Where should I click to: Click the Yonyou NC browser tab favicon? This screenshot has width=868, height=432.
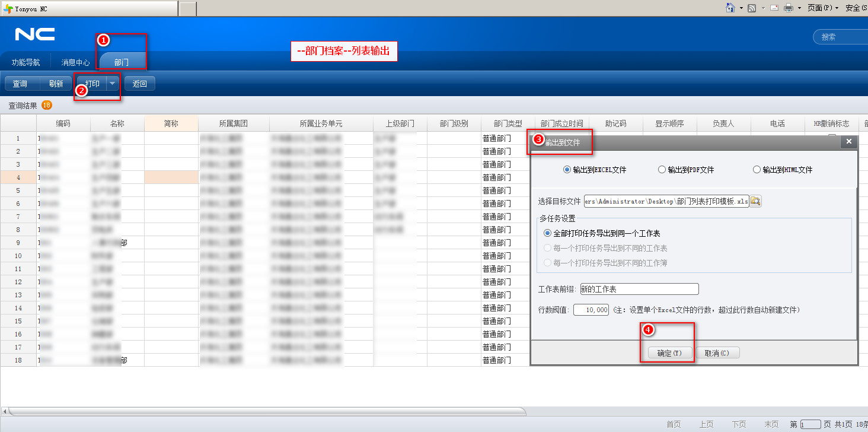[8, 8]
